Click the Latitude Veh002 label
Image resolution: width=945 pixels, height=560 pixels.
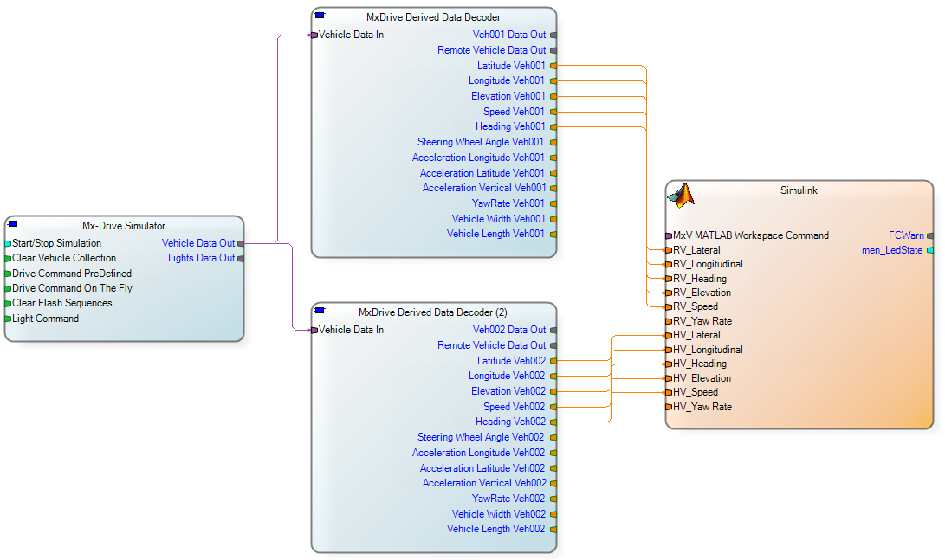click(x=511, y=361)
